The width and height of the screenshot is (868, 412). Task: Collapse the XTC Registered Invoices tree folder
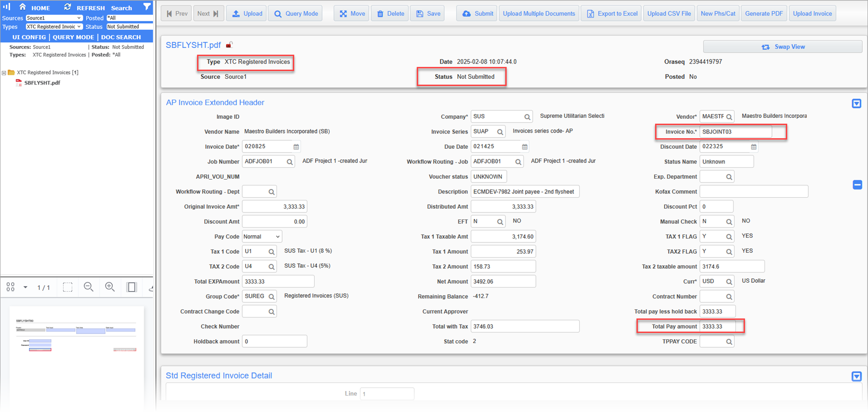point(4,73)
